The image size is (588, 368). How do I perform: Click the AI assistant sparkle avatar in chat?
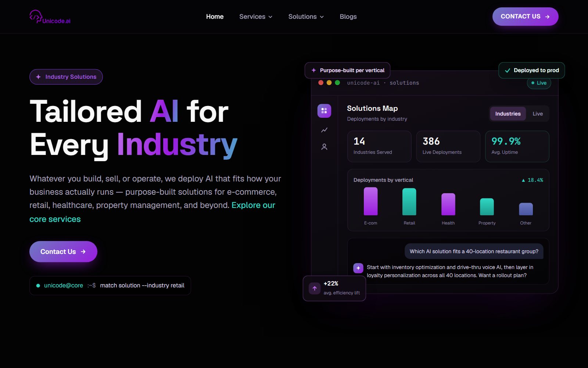[358, 268]
